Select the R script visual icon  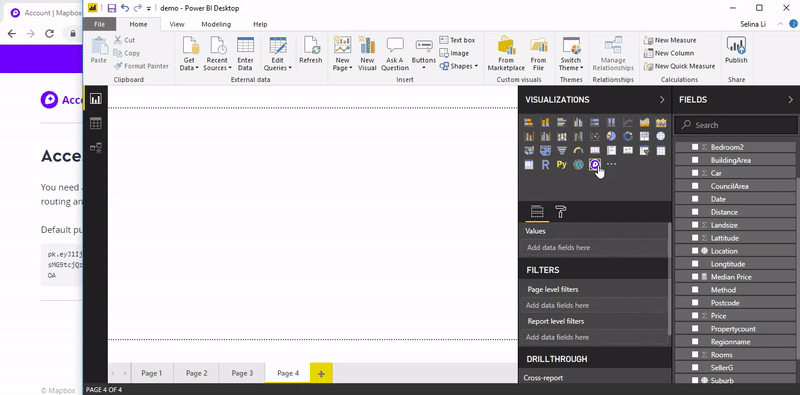[545, 164]
